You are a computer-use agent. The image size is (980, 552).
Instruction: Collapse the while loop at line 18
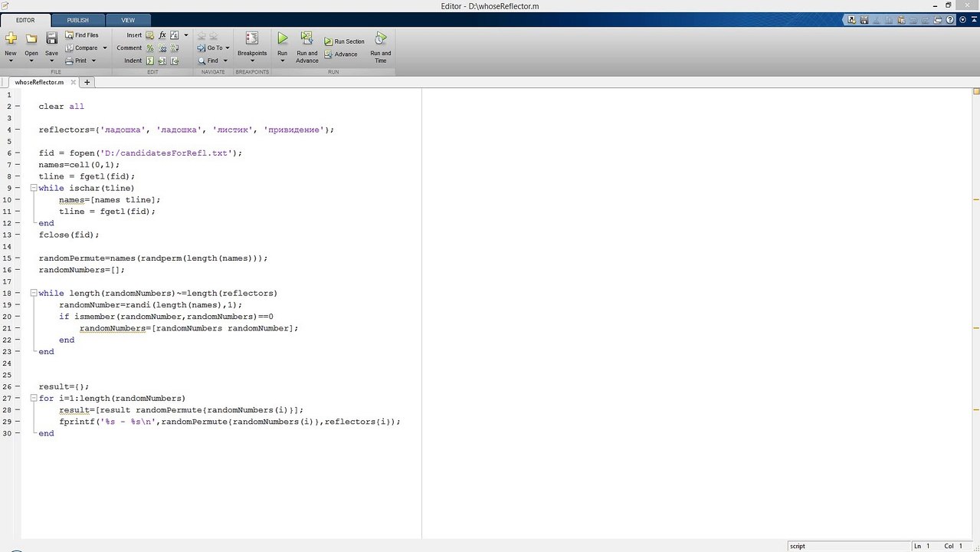tap(34, 293)
